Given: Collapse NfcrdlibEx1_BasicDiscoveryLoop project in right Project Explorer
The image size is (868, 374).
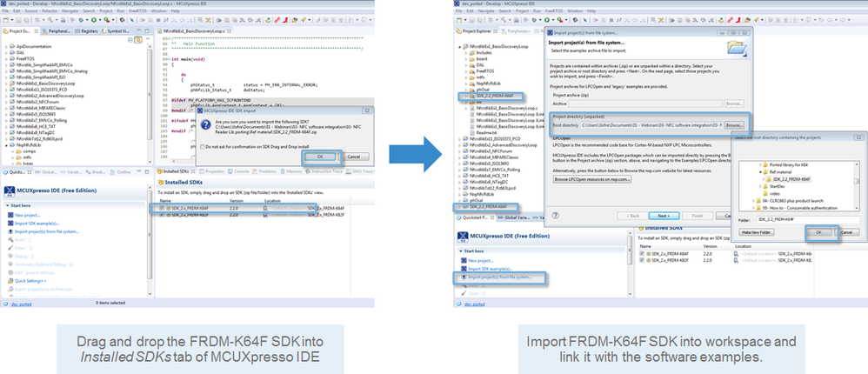Looking at the screenshot, I should click(x=459, y=47).
